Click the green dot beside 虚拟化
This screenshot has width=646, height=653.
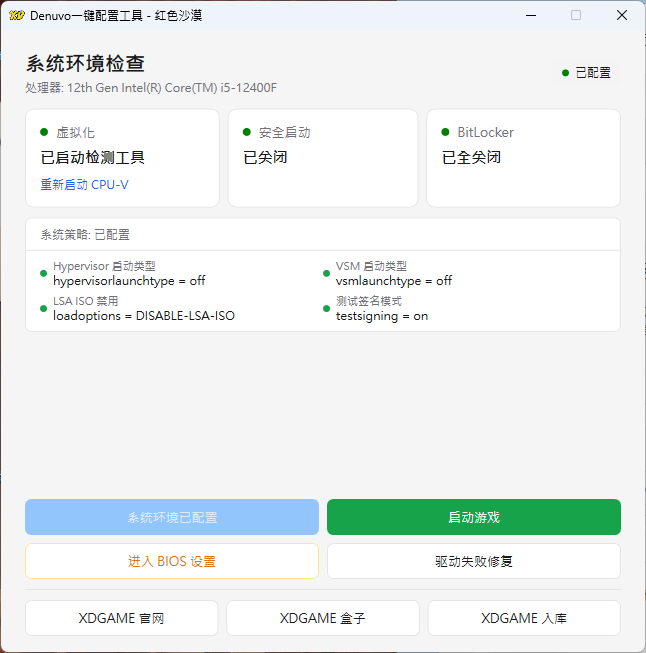pos(44,132)
